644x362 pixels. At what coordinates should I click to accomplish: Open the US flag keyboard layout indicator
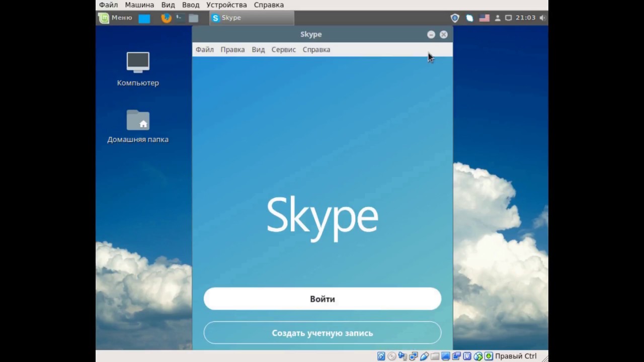point(484,18)
